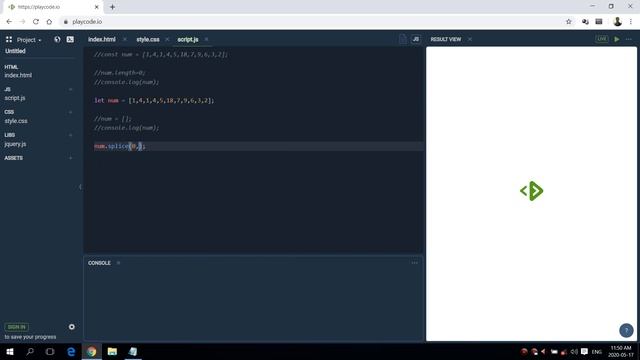
Task: Bookmark this page with star icon
Action: coord(569,22)
